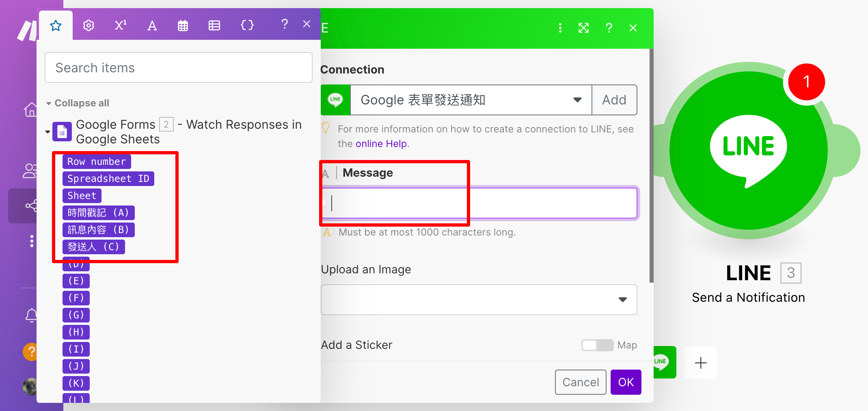Insert the (J) column pill
Image resolution: width=868 pixels, height=411 pixels.
coord(76,366)
